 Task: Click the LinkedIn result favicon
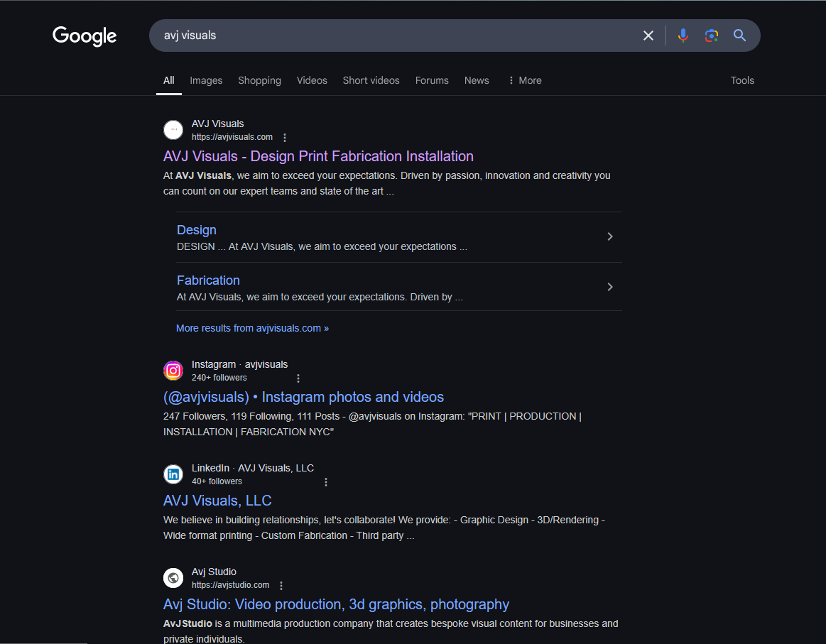(173, 474)
